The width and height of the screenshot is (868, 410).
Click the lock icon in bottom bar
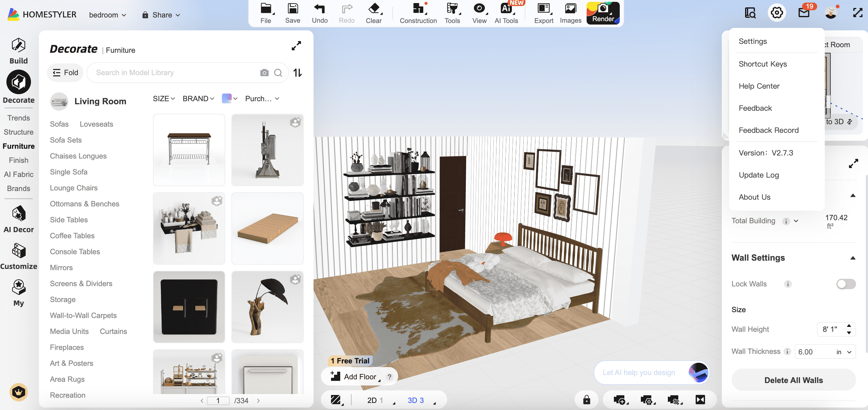586,400
